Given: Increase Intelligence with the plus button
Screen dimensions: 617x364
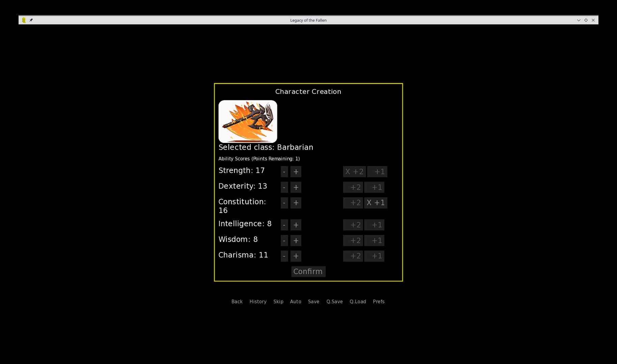Looking at the screenshot, I should (296, 225).
